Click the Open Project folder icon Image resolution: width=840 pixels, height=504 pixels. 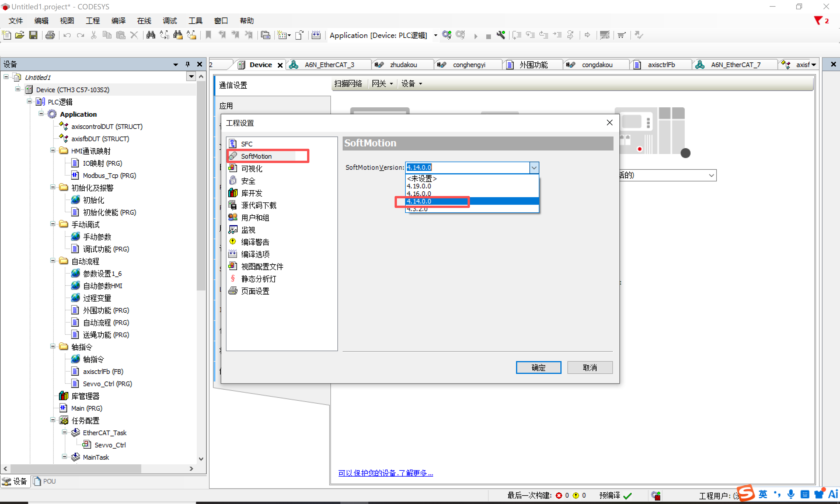(x=20, y=35)
